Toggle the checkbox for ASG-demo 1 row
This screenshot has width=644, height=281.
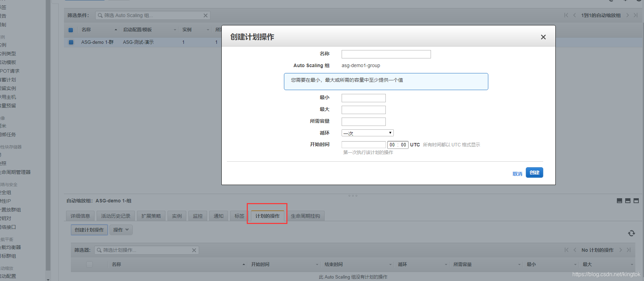coord(71,42)
